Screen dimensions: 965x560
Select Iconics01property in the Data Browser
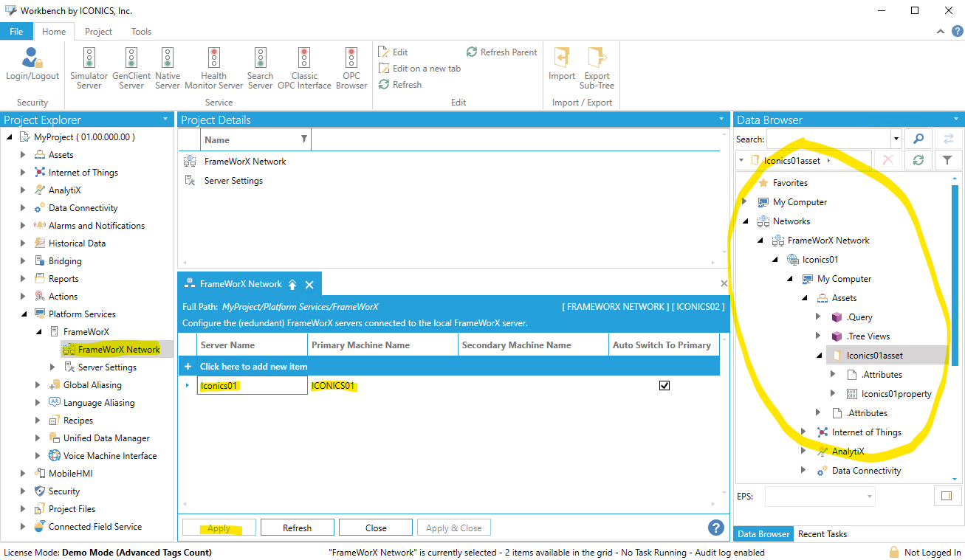(x=896, y=393)
